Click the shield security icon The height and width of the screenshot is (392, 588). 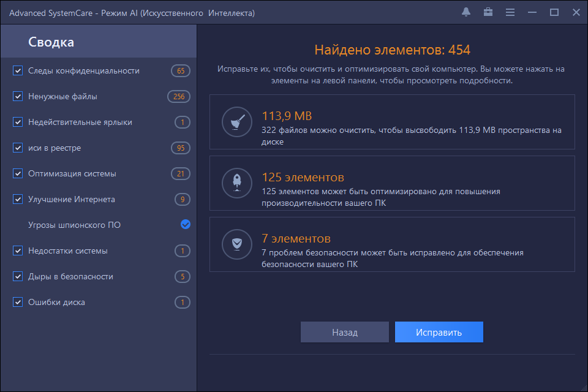[237, 244]
